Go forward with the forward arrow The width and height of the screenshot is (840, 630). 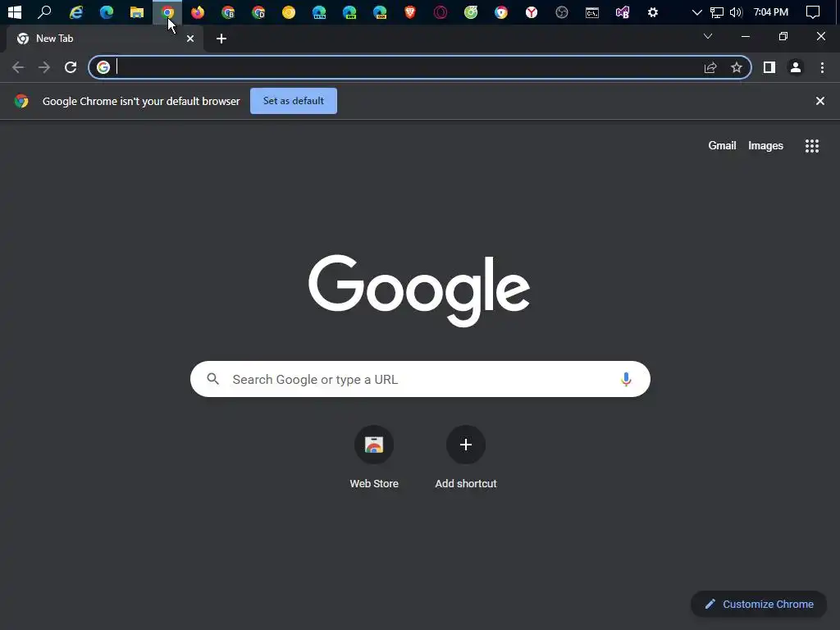tap(44, 67)
